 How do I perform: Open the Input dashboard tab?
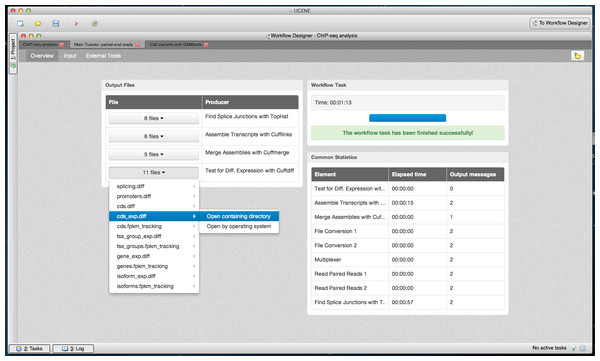(70, 56)
